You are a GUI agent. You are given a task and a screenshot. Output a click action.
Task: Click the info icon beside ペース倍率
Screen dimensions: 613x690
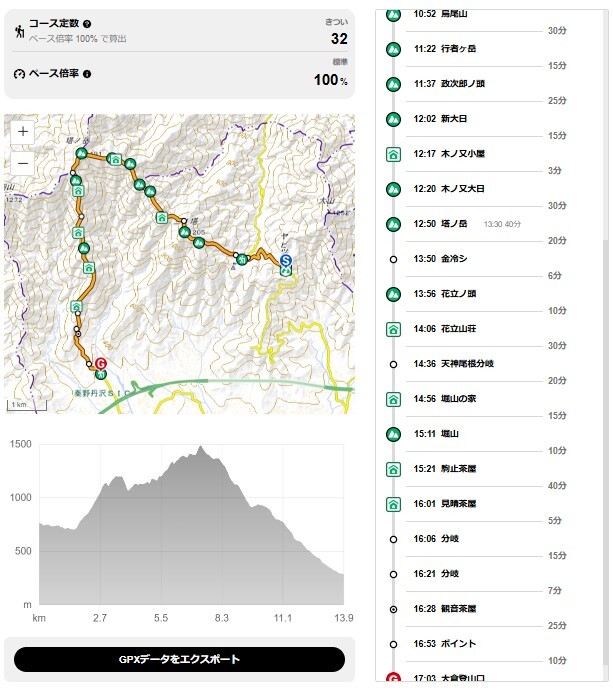tap(87, 74)
